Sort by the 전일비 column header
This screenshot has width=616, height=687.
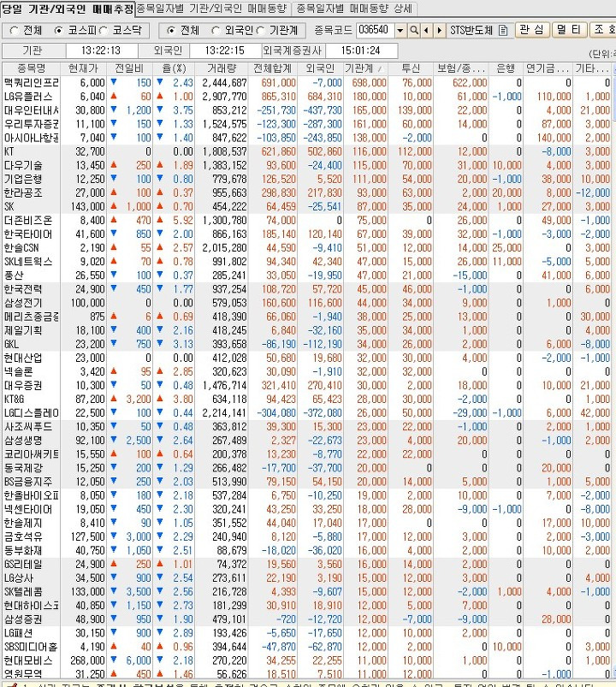click(x=130, y=68)
